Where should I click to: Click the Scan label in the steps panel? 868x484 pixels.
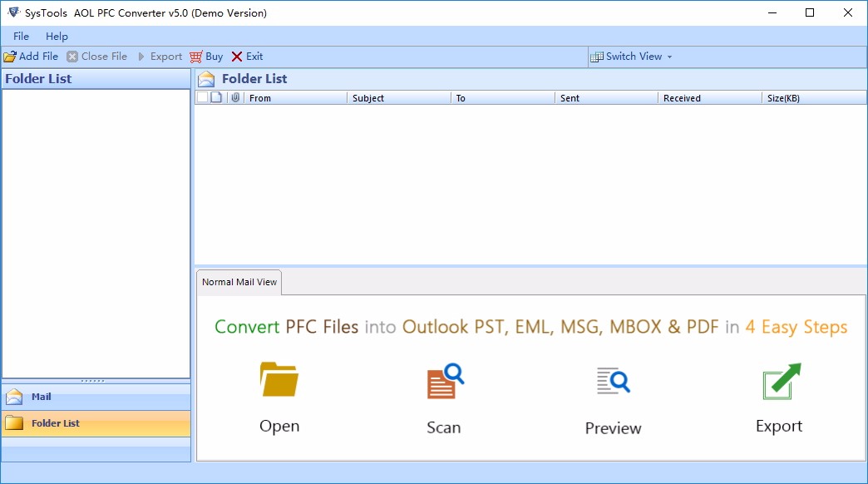coord(443,427)
